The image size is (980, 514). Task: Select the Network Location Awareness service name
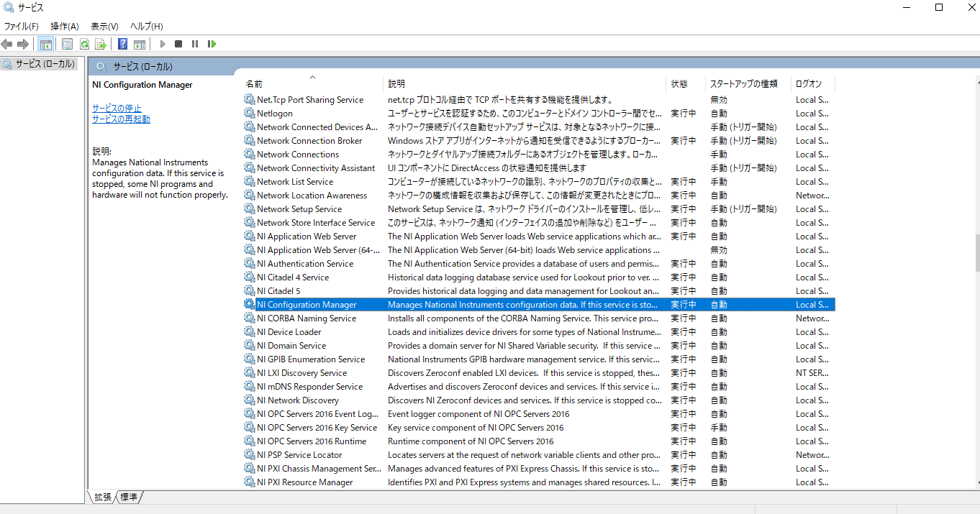click(x=312, y=195)
